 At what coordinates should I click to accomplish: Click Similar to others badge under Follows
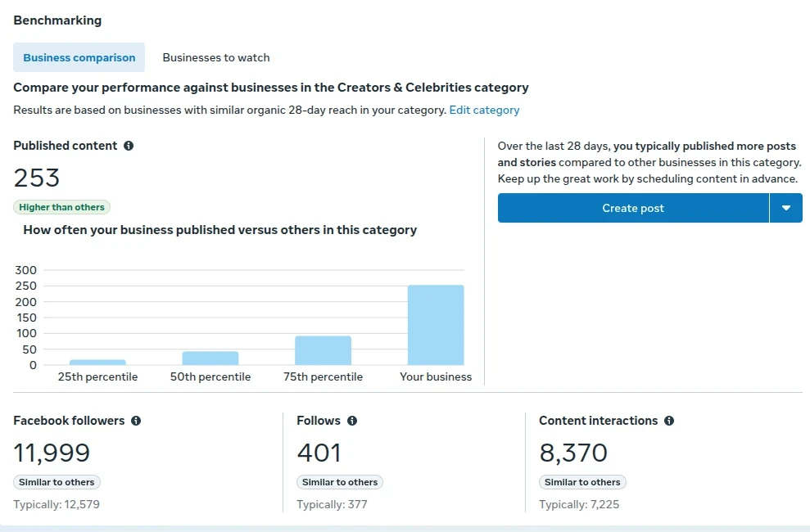click(340, 482)
